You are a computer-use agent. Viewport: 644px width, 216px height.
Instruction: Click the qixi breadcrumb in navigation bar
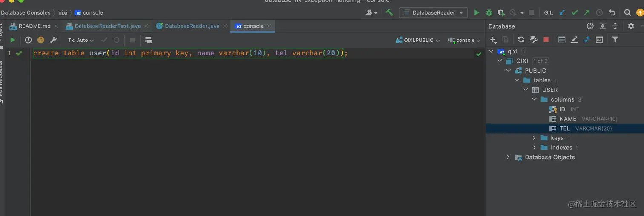point(63,12)
